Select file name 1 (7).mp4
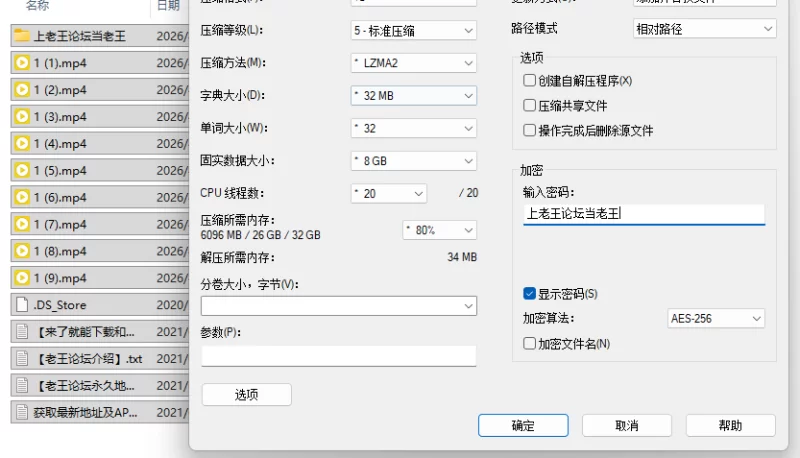The height and width of the screenshot is (458, 800). [60, 224]
